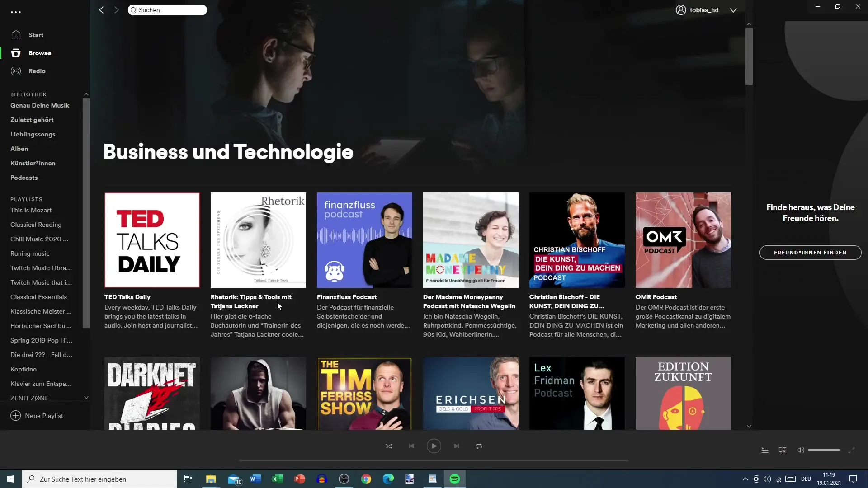Skip to the next track

(457, 446)
